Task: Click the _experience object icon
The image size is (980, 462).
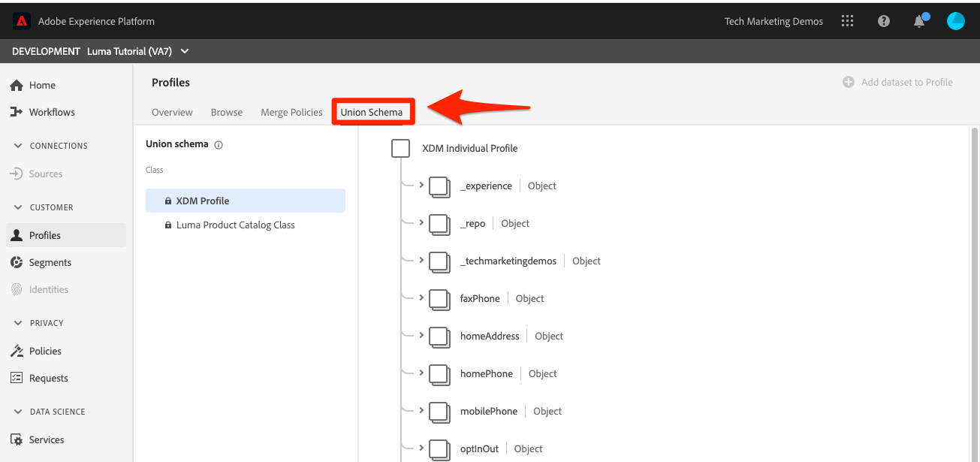Action: click(439, 186)
